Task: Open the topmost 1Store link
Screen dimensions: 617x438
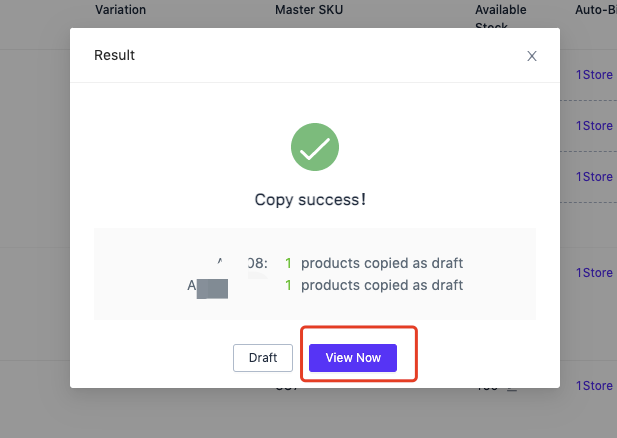Action: tap(594, 74)
